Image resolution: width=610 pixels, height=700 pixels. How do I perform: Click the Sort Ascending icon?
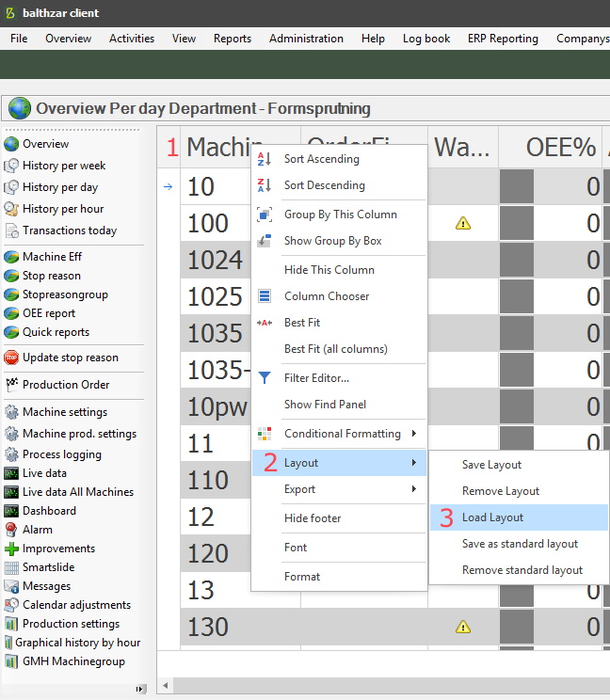[265, 160]
